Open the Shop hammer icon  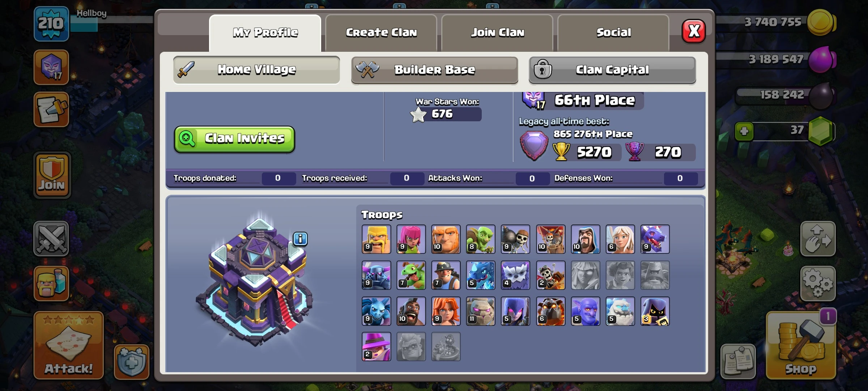click(801, 346)
